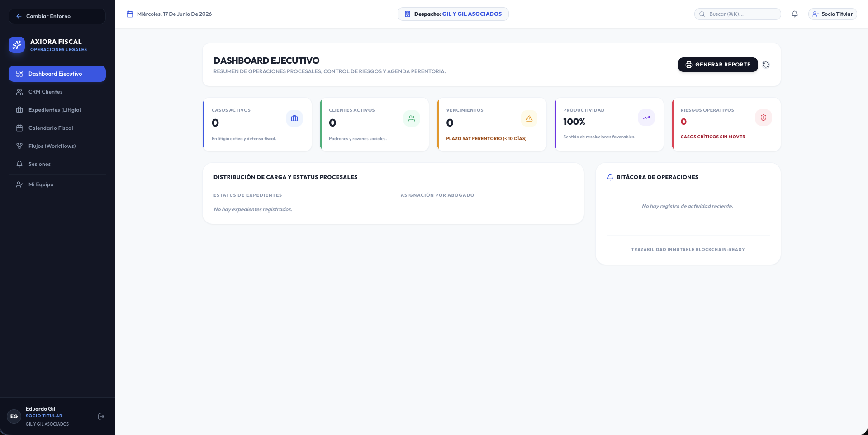Click 'No hay expedientes registrados.' text
868x435 pixels.
tap(253, 209)
